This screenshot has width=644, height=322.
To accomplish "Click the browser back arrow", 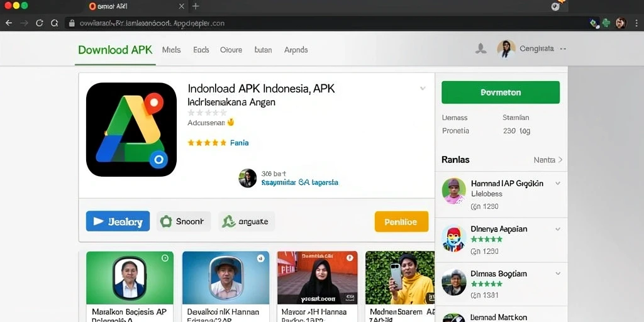I will click(9, 23).
